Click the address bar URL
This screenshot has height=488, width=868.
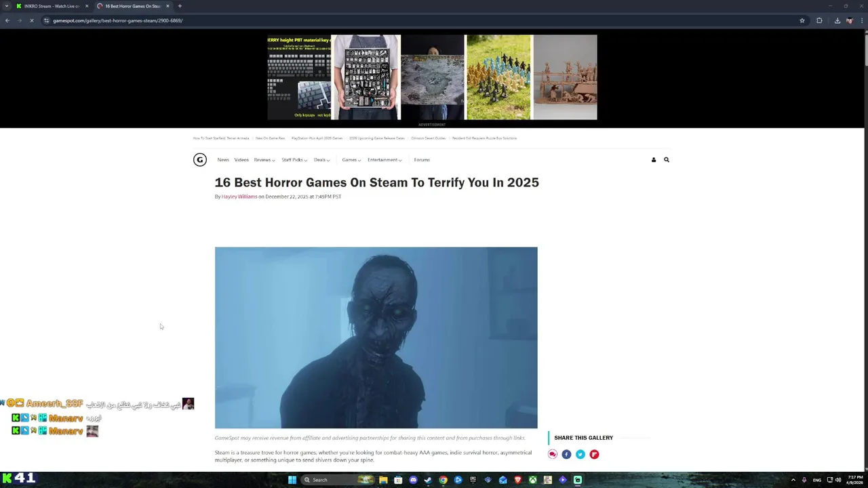tap(118, 20)
